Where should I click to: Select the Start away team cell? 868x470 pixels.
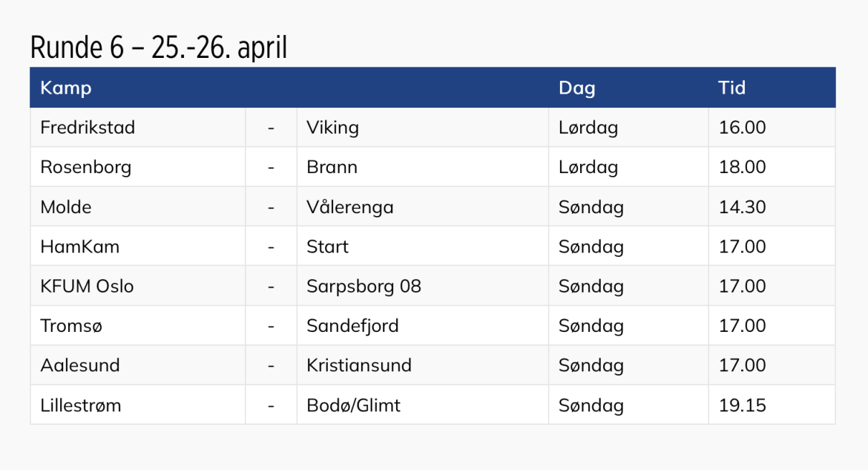point(327,247)
